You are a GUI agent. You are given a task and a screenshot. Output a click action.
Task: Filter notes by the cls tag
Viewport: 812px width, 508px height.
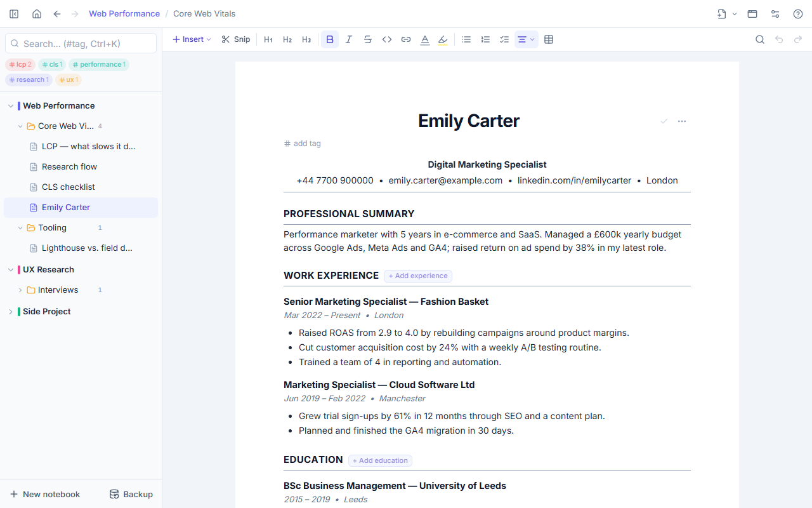click(52, 65)
